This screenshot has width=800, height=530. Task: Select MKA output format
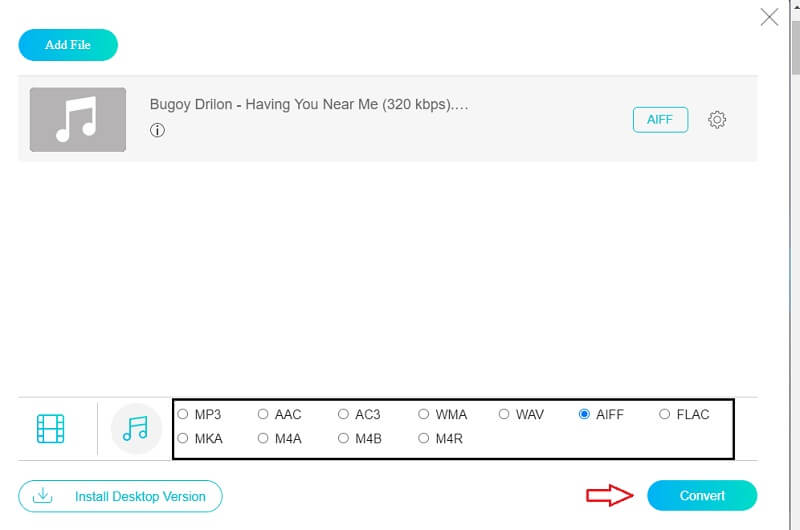click(183, 438)
